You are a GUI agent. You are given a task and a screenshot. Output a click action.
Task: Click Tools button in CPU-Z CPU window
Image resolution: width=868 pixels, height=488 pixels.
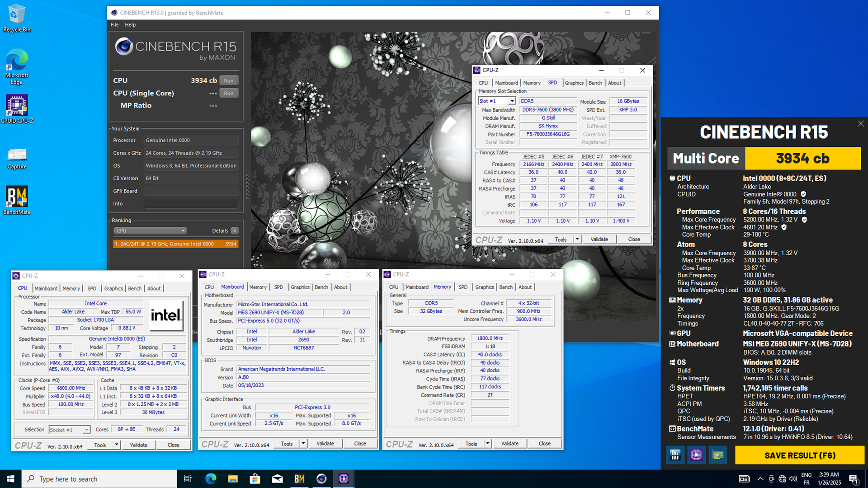(100, 445)
